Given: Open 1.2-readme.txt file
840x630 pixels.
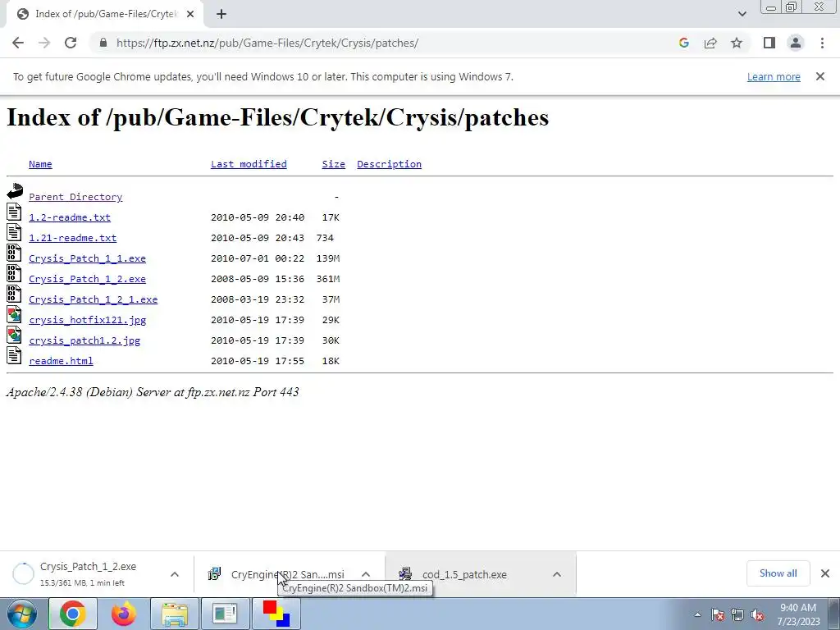Looking at the screenshot, I should (x=70, y=217).
